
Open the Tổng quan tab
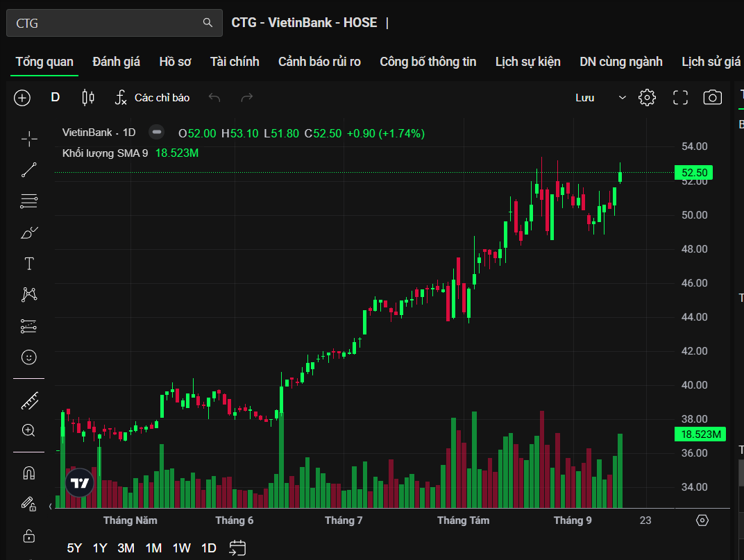tap(44, 62)
